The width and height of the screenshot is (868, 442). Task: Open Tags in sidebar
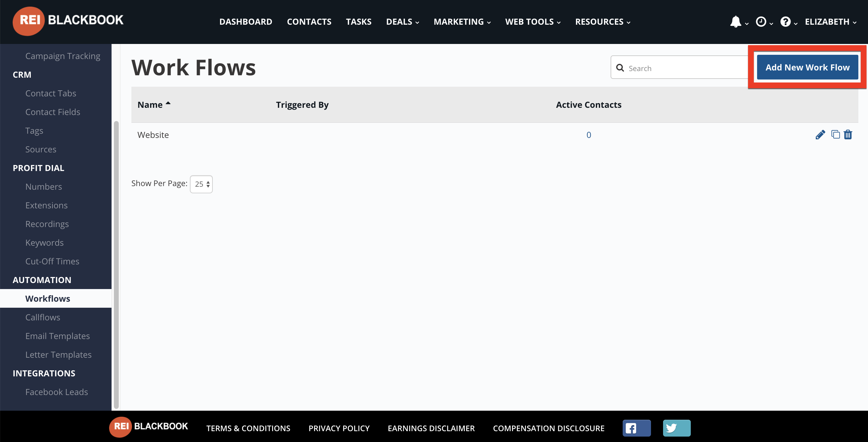click(x=34, y=131)
